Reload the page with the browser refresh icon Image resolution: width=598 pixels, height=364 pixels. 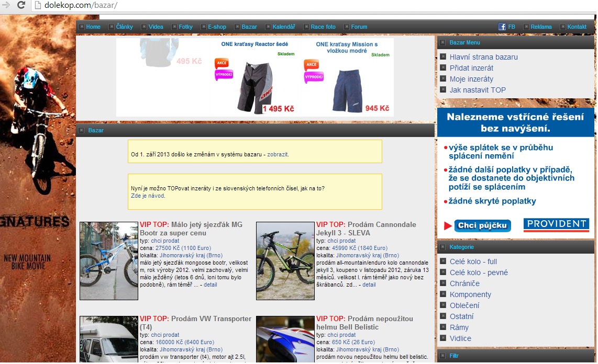pyautogui.click(x=21, y=5)
